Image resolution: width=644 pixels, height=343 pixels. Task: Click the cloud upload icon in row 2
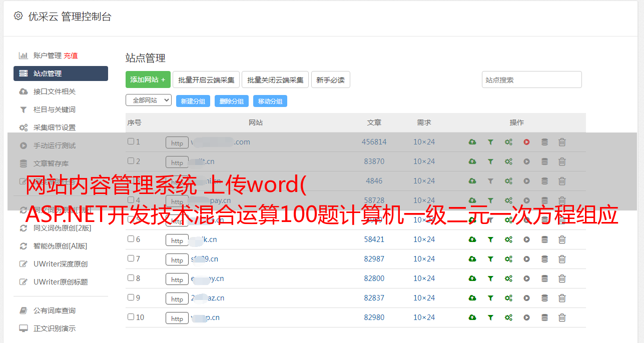click(x=472, y=161)
